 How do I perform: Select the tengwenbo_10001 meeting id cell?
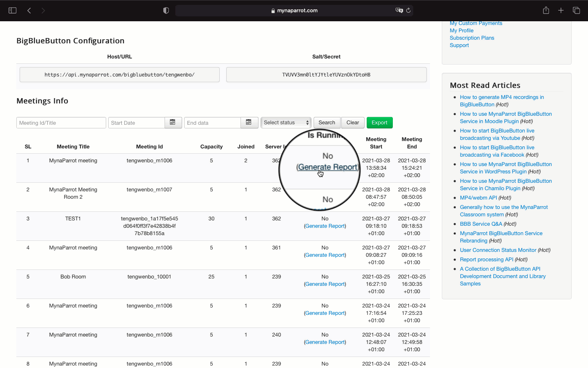point(149,277)
